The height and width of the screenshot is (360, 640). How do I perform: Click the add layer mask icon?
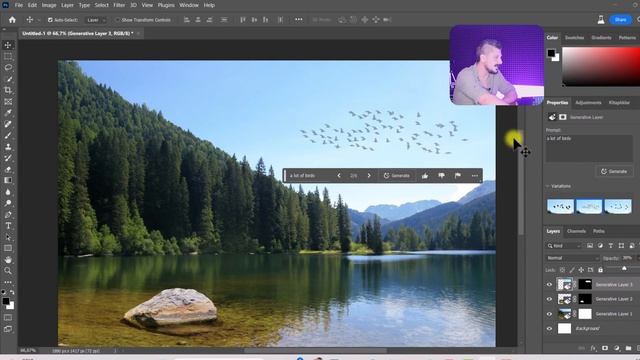pos(605,348)
